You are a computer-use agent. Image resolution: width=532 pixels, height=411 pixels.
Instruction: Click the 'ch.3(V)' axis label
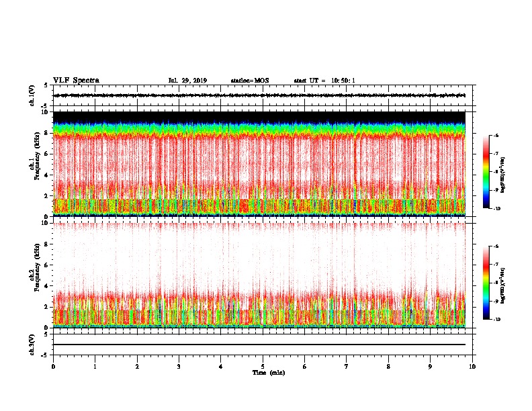tap(32, 345)
